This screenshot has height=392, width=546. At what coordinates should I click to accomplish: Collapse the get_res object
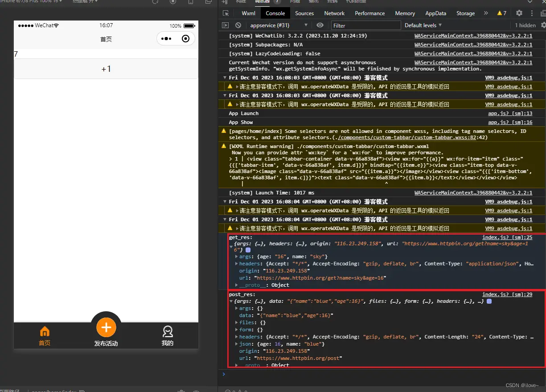coord(231,247)
